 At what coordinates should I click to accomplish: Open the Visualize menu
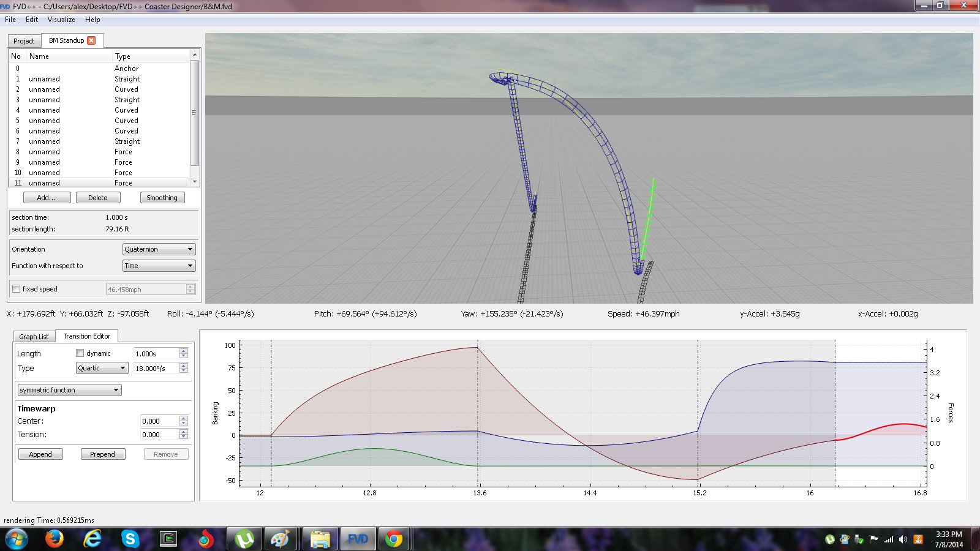pos(61,20)
